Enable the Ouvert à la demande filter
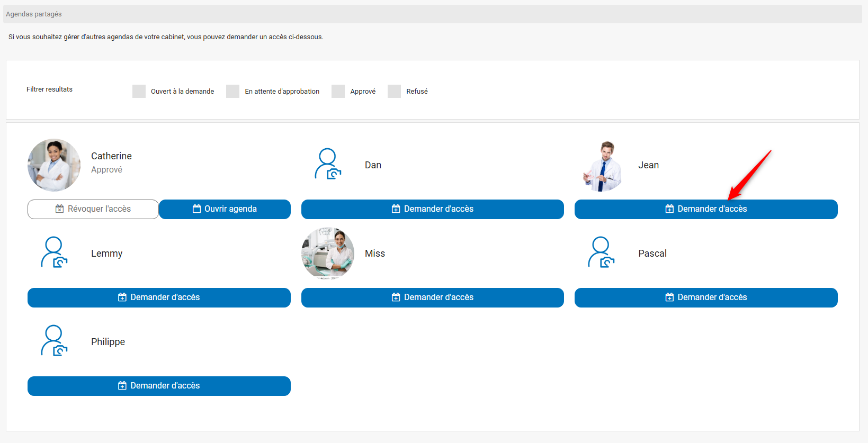The width and height of the screenshot is (868, 443). coord(139,91)
